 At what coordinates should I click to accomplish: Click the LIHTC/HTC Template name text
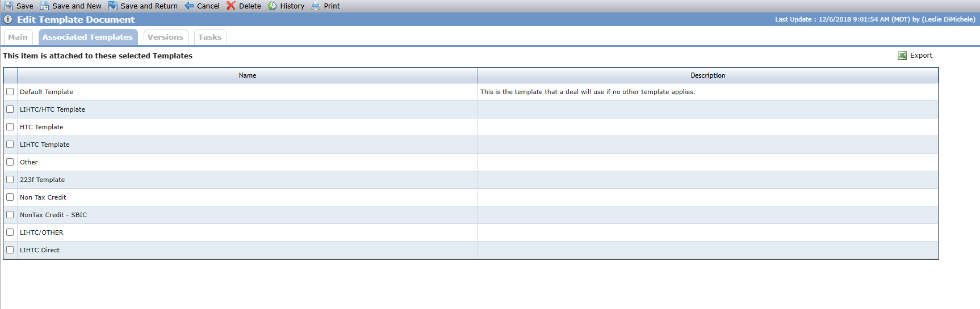52,109
